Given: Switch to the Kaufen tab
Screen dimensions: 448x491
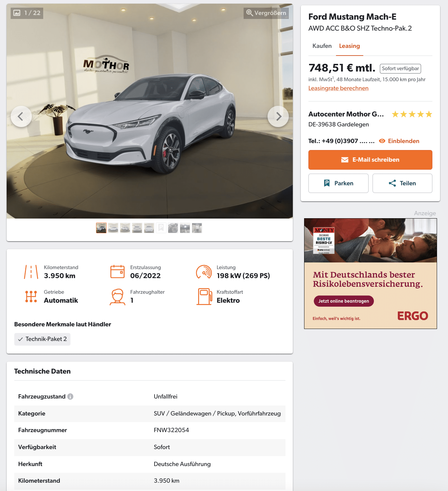Looking at the screenshot, I should (x=322, y=46).
